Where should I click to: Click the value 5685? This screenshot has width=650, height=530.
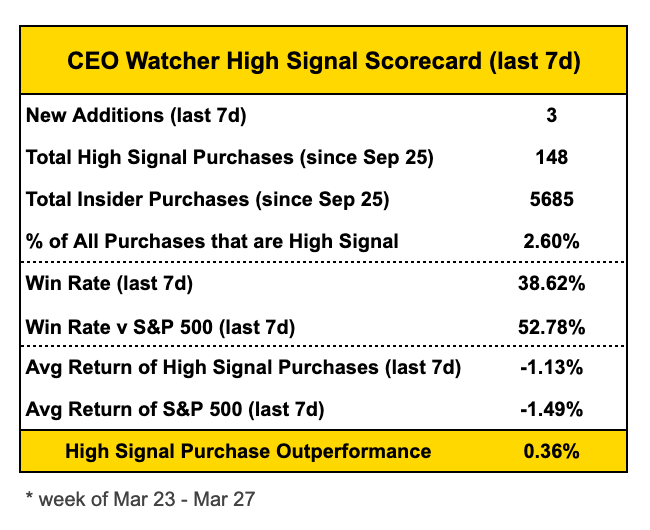(x=551, y=199)
